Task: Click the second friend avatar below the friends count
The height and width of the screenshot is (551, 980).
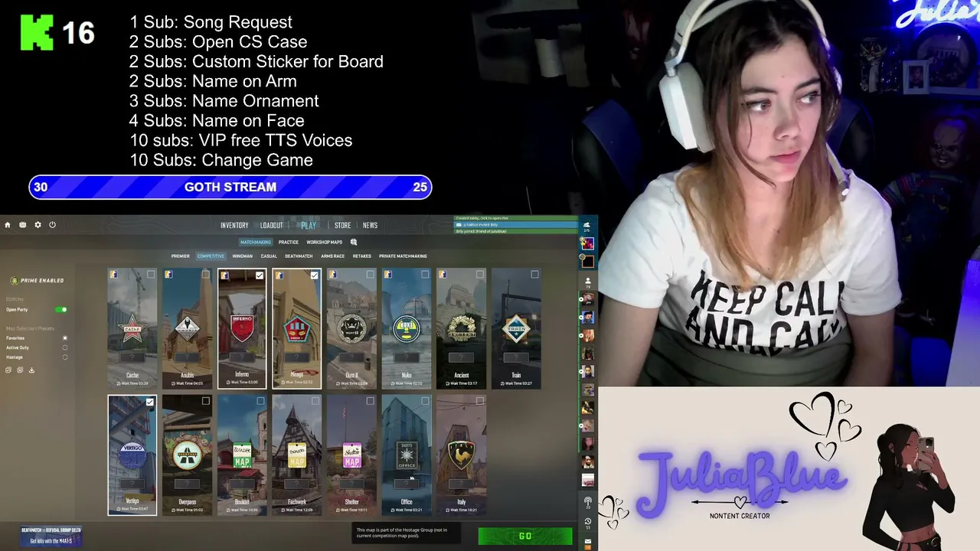Action: [587, 316]
